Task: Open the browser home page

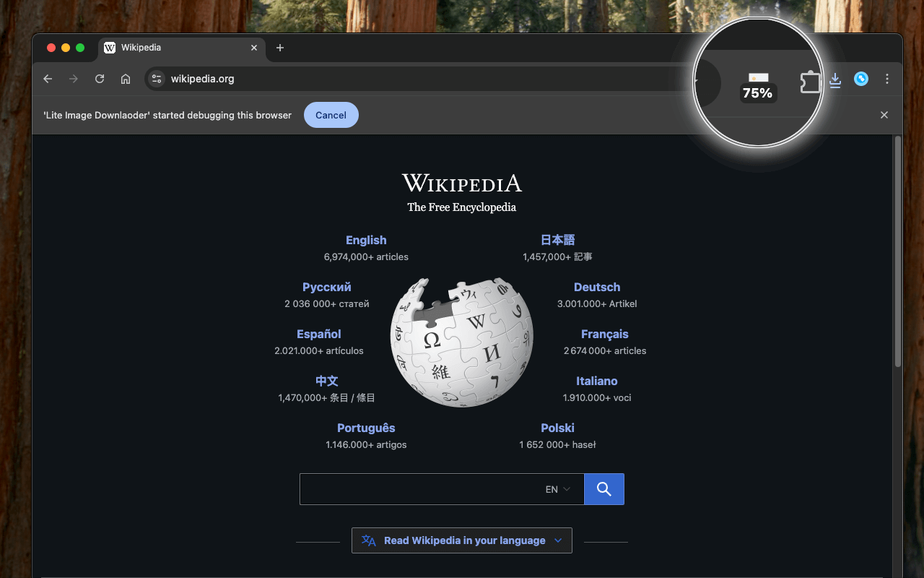Action: (126, 79)
